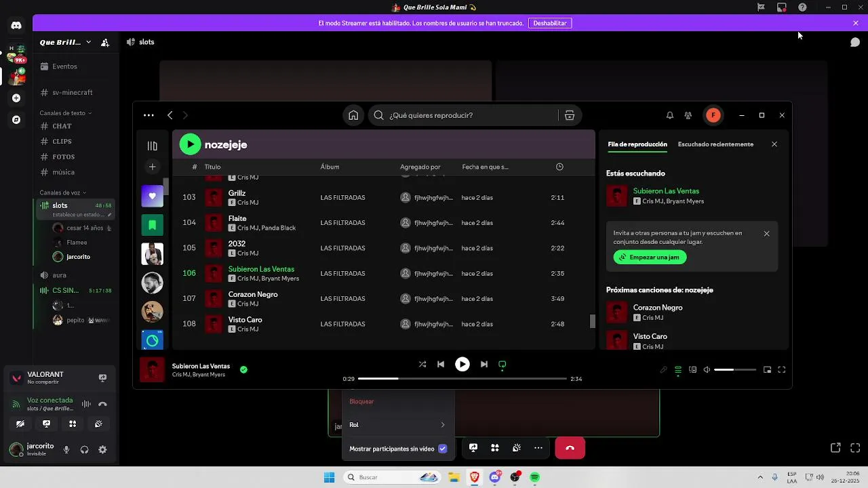Open the CHAT text channel

point(75,126)
